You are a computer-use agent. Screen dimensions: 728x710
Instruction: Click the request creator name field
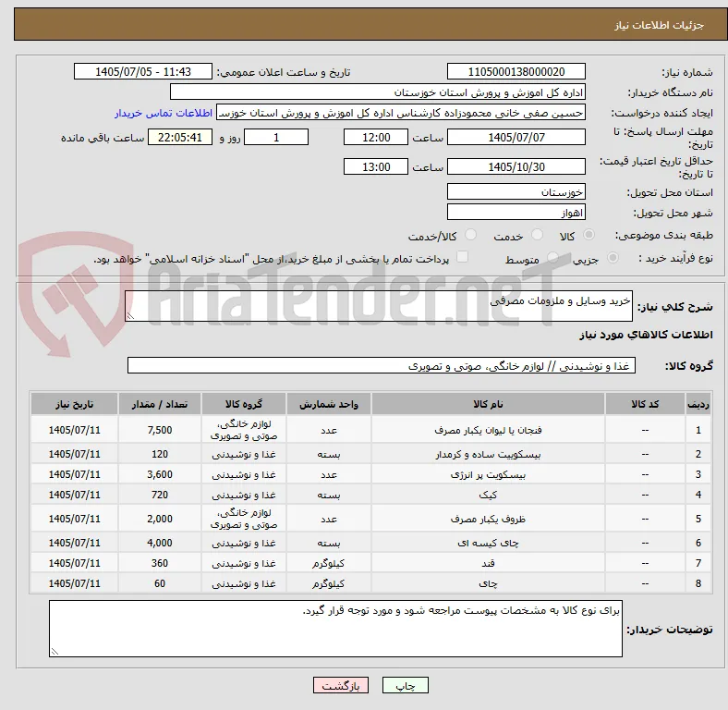coord(401,113)
